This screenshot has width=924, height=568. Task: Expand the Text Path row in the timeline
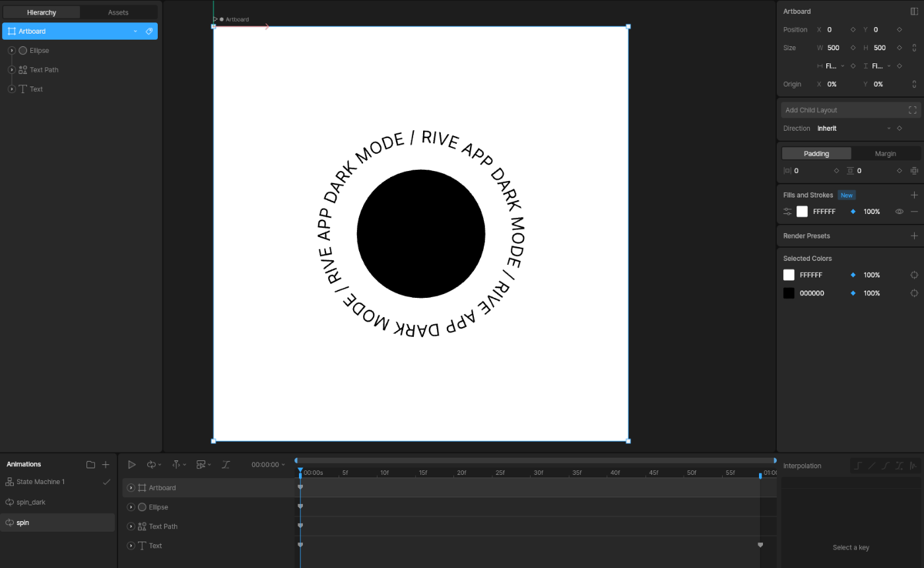click(131, 526)
